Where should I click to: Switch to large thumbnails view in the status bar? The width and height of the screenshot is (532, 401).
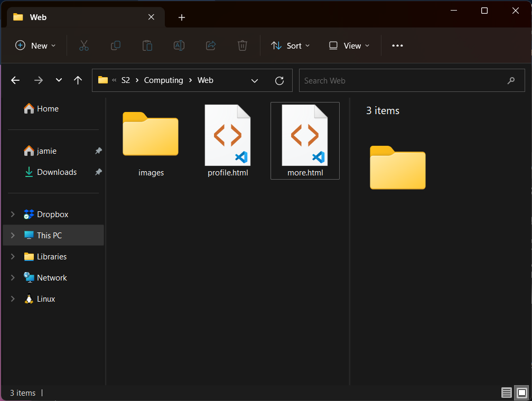(x=521, y=393)
